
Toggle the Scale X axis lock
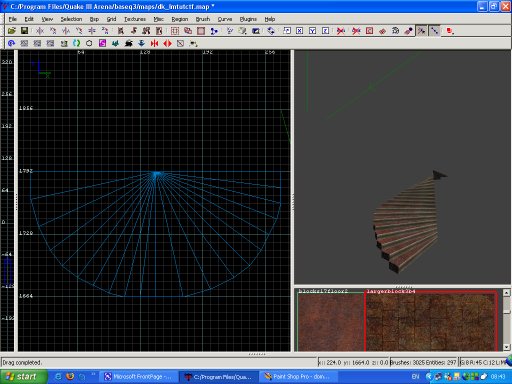tap(299, 31)
